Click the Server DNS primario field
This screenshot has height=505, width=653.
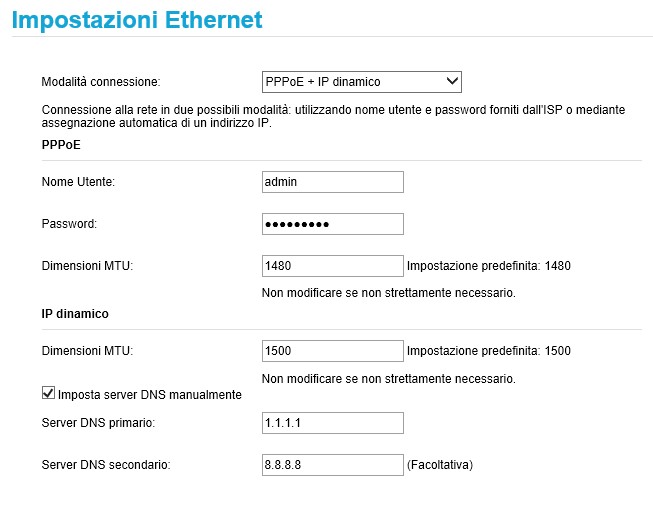(x=332, y=423)
